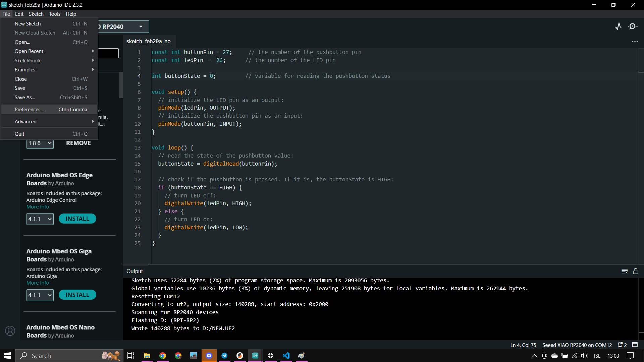644x362 pixels.
Task: Toggle the Auto-scroll output checkbox
Action: point(635,271)
